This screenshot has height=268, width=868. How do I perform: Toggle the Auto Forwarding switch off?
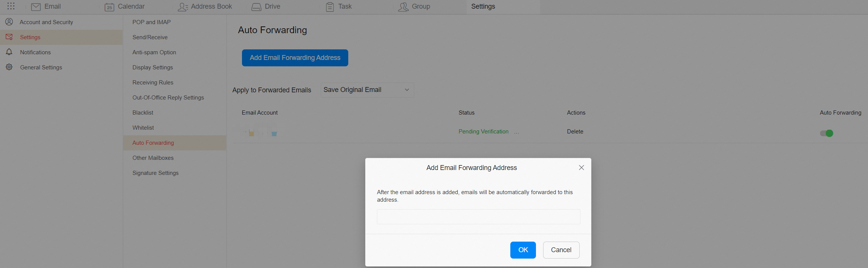coord(827,133)
